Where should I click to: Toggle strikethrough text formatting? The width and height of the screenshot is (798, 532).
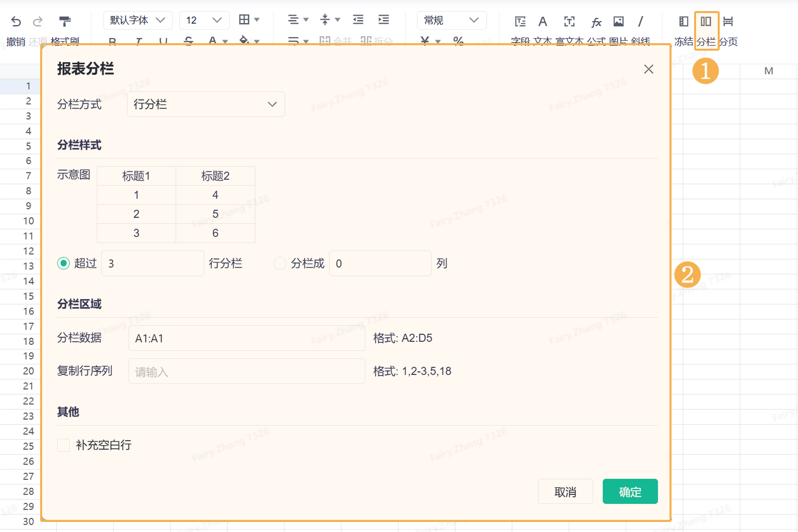point(188,41)
